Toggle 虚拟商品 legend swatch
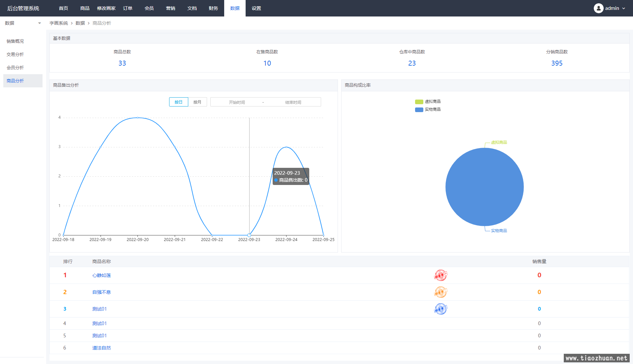Image resolution: width=633 pixels, height=364 pixels. (419, 102)
